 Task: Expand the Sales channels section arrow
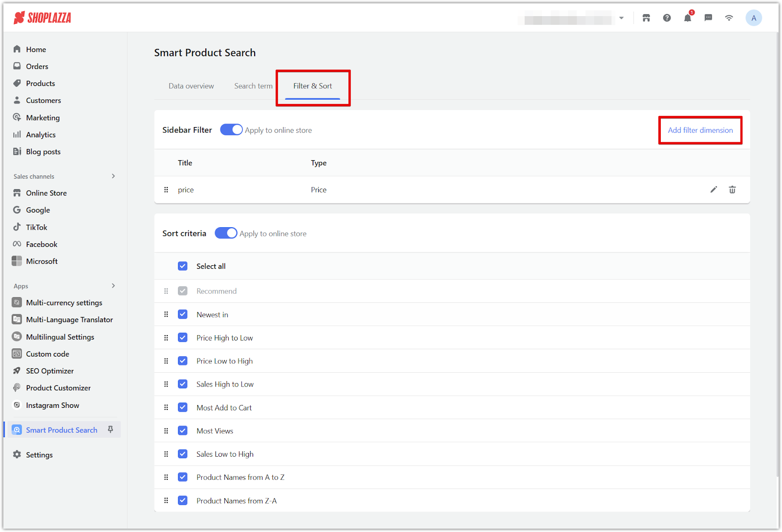click(x=113, y=176)
